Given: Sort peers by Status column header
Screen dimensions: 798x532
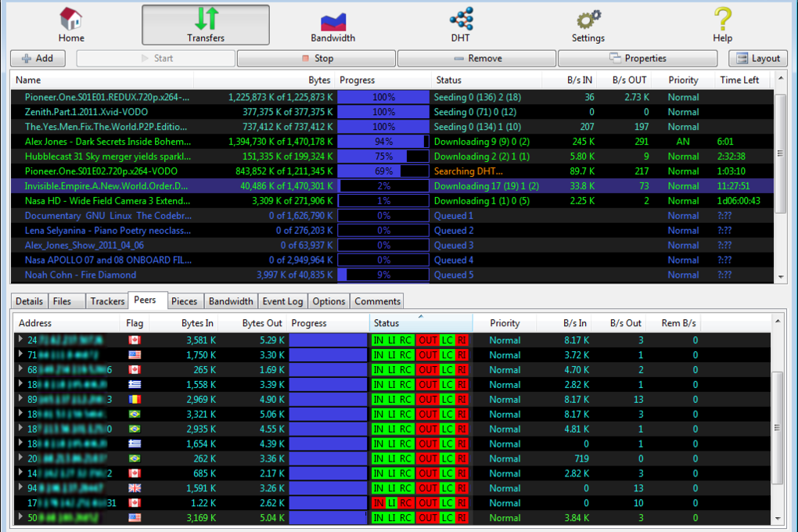Looking at the screenshot, I should tap(421, 323).
